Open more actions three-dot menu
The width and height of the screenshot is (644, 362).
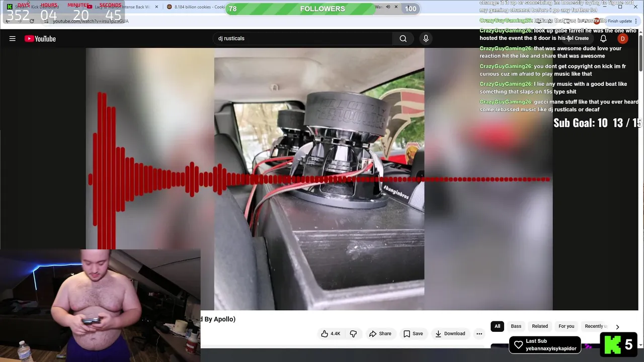pos(479,333)
